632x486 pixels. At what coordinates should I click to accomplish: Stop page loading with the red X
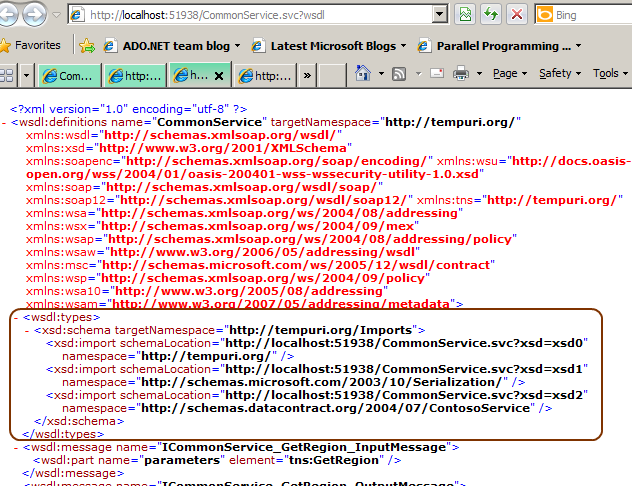coord(516,15)
